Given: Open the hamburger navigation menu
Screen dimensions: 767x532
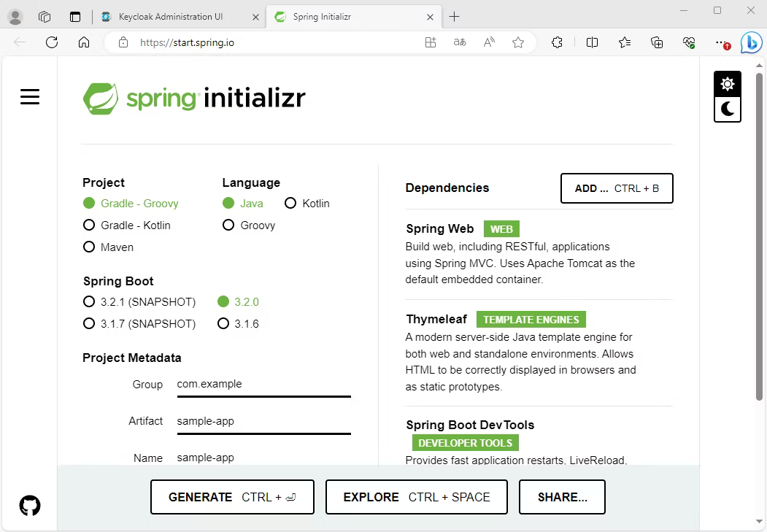Looking at the screenshot, I should (30, 96).
